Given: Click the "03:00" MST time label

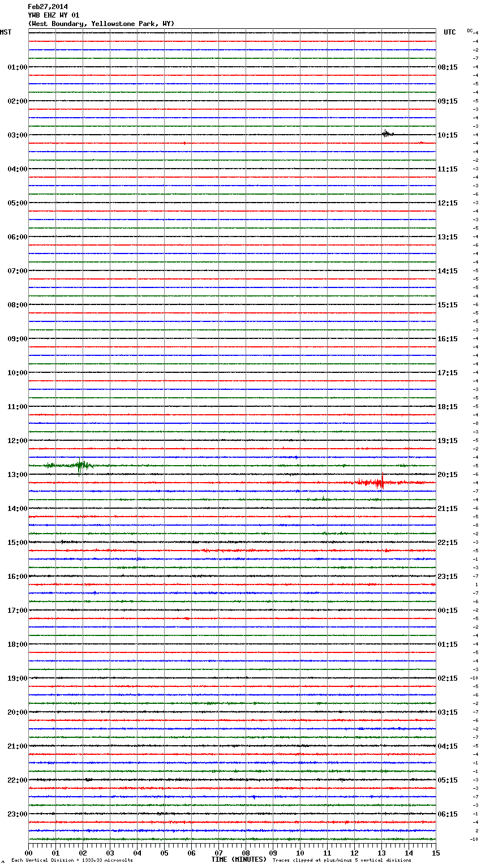Looking at the screenshot, I should pos(18,135).
